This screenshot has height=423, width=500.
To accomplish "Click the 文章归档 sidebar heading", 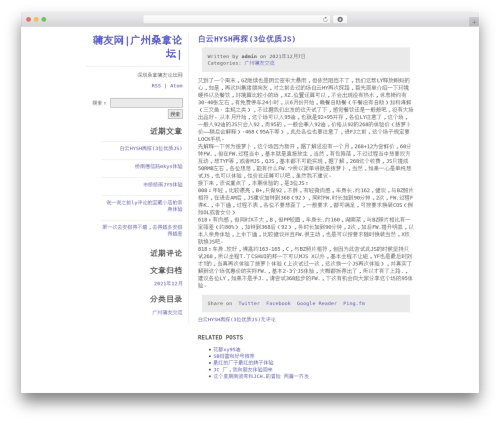I will (166, 270).
